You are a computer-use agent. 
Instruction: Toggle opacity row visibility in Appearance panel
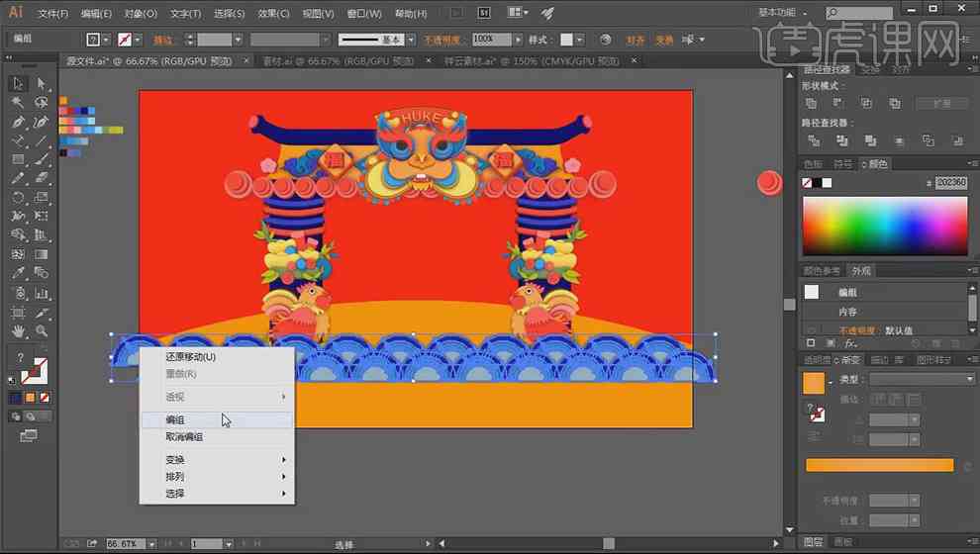point(812,330)
